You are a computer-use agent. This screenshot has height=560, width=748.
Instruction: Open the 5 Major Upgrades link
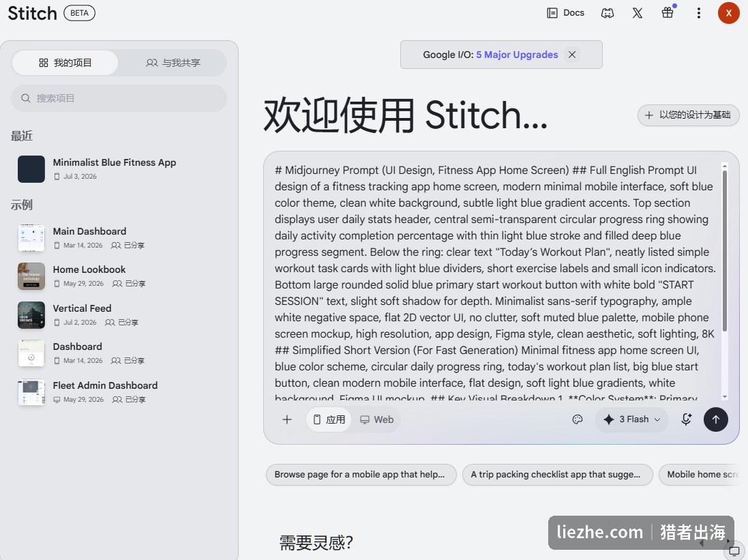point(517,55)
